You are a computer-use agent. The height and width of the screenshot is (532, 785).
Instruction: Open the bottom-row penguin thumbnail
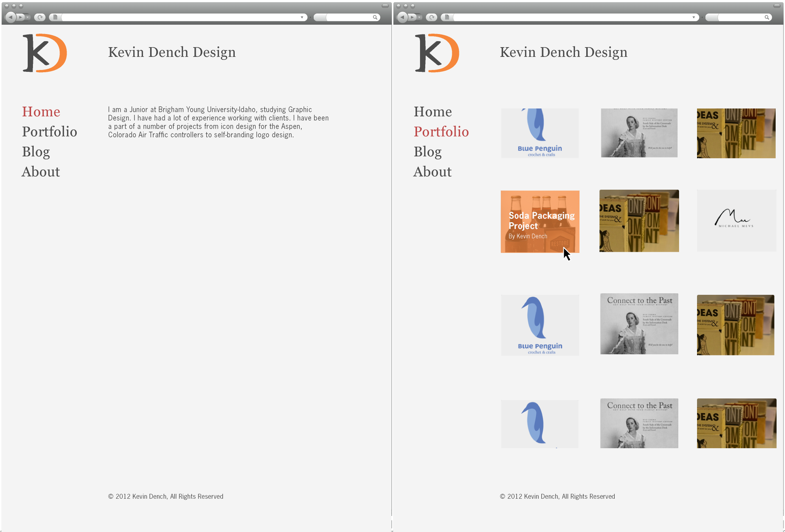(540, 424)
